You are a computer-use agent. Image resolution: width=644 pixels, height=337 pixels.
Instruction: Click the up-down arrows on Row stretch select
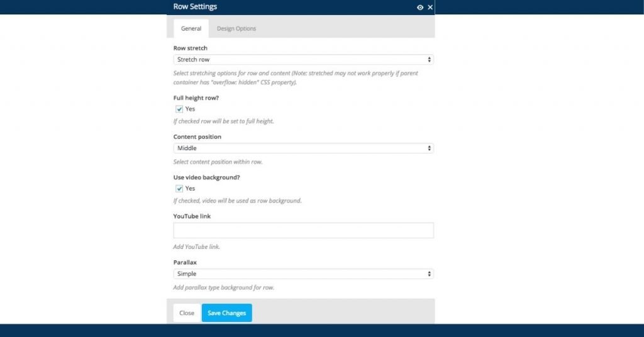(429, 60)
